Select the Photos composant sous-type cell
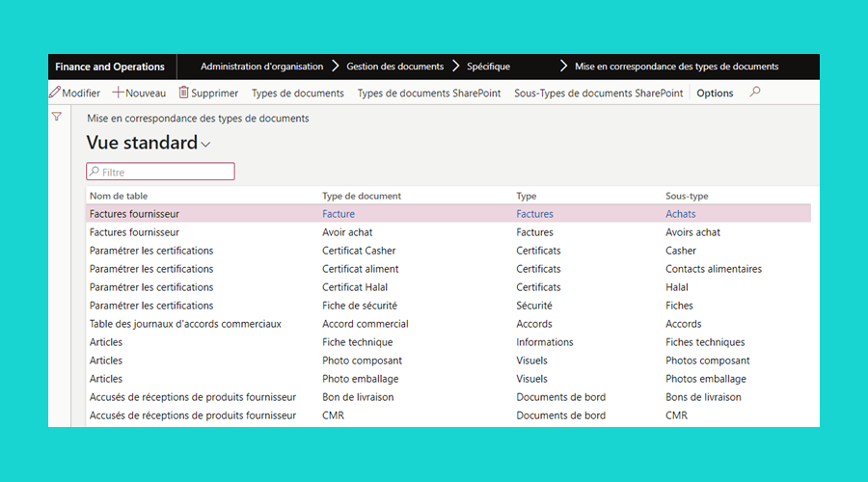868x482 pixels. [708, 361]
